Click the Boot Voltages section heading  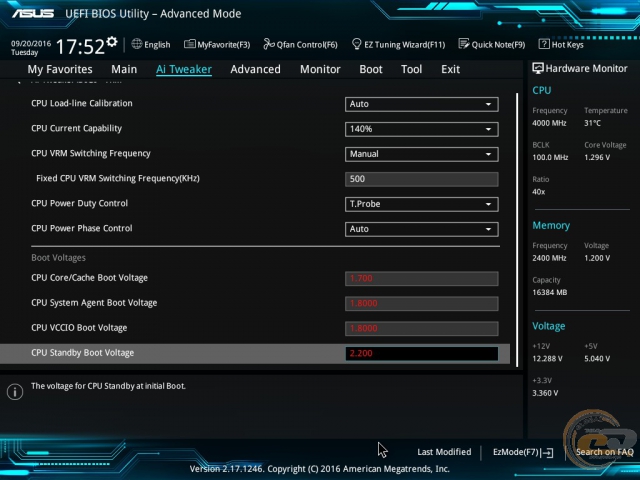pos(58,258)
